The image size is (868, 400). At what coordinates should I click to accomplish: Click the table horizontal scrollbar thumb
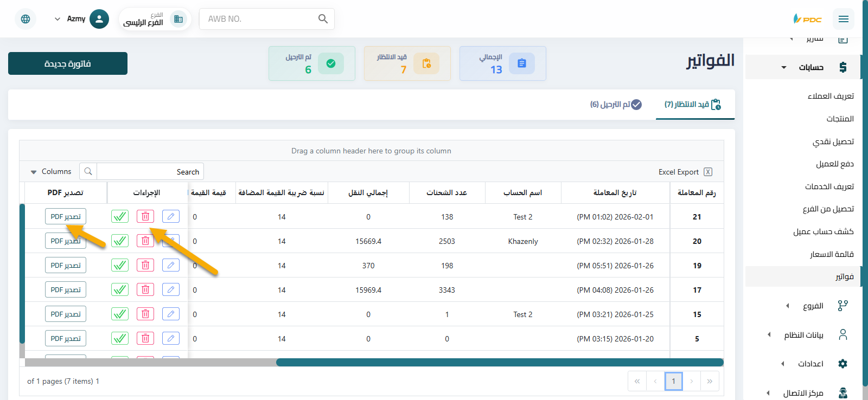500,362
